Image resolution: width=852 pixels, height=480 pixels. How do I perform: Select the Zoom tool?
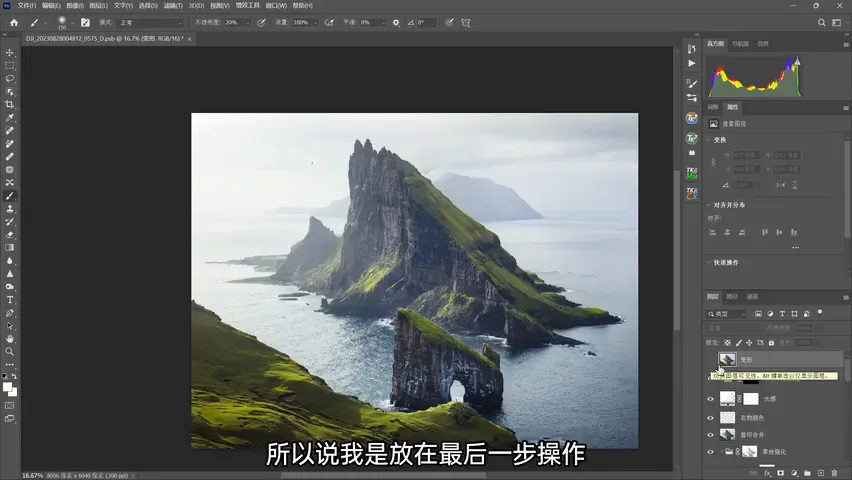[x=10, y=352]
